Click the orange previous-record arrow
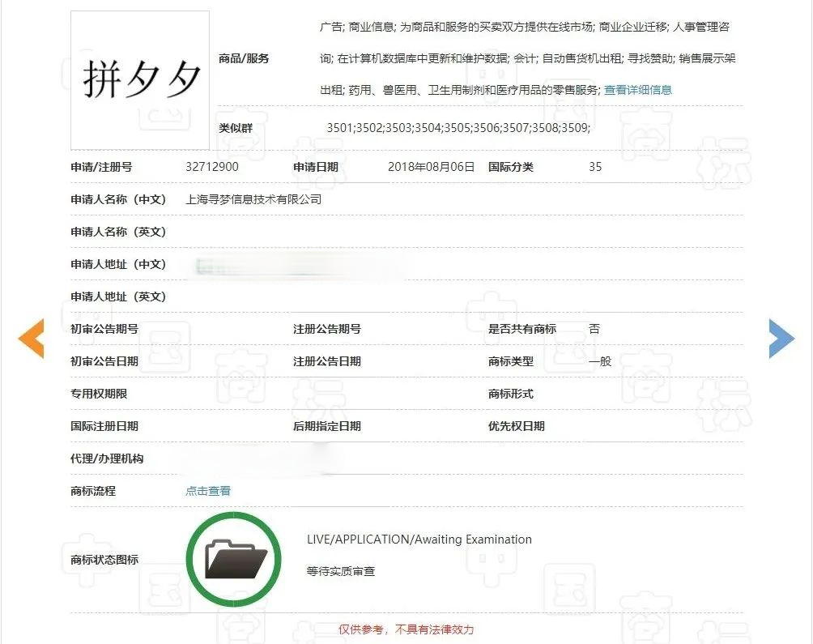 (31, 339)
